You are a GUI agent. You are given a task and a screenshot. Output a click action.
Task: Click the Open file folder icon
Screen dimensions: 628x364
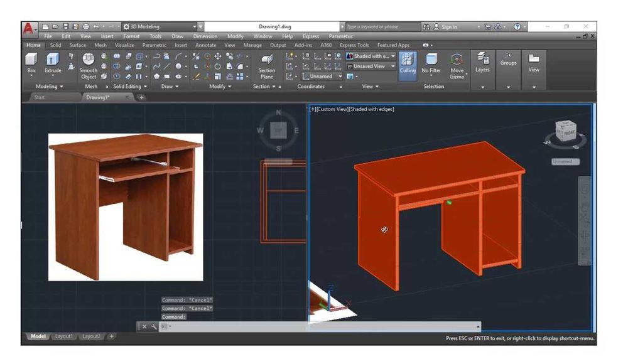[55, 27]
